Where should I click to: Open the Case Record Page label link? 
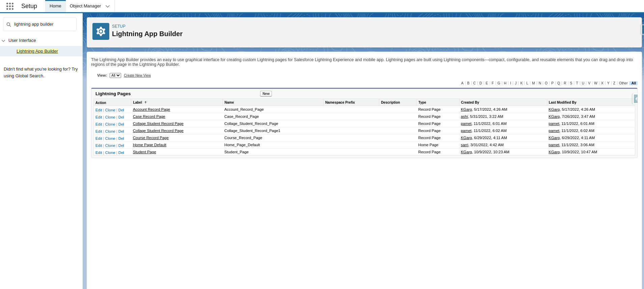coord(149,116)
